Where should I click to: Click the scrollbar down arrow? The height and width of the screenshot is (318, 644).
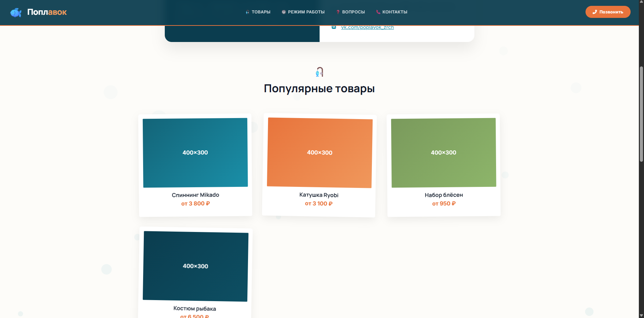pos(641,315)
